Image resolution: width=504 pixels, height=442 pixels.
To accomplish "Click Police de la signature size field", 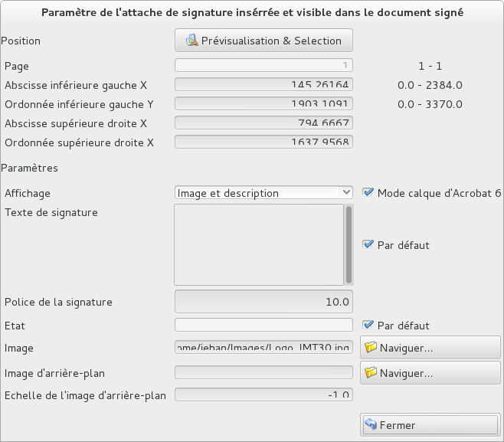I will coord(263,302).
